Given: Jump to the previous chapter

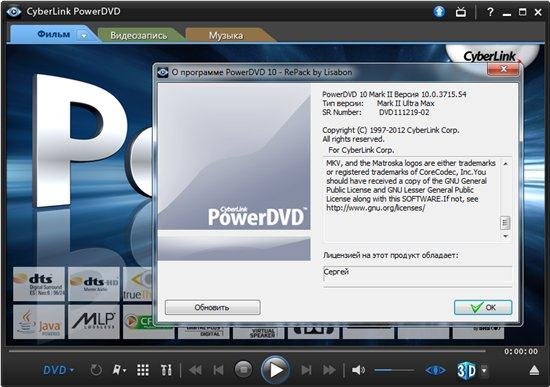Looking at the screenshot, I should (218, 370).
